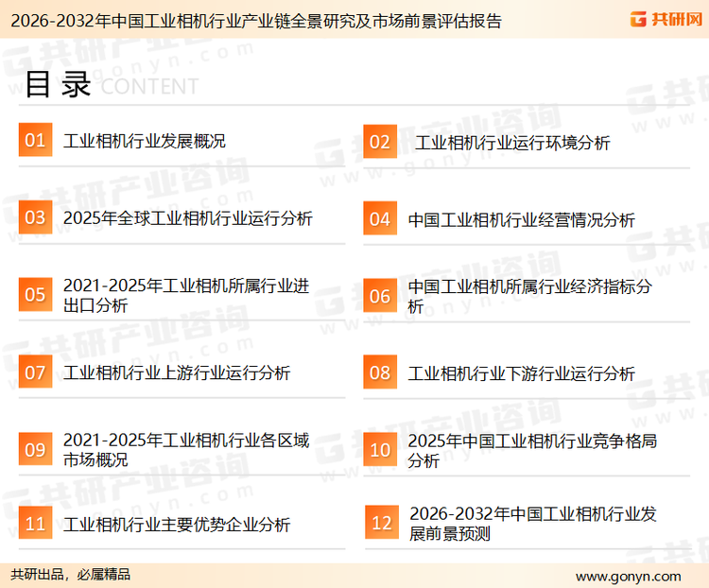Click the 05 chapter number icon
The image size is (709, 588).
pyautogui.click(x=35, y=295)
